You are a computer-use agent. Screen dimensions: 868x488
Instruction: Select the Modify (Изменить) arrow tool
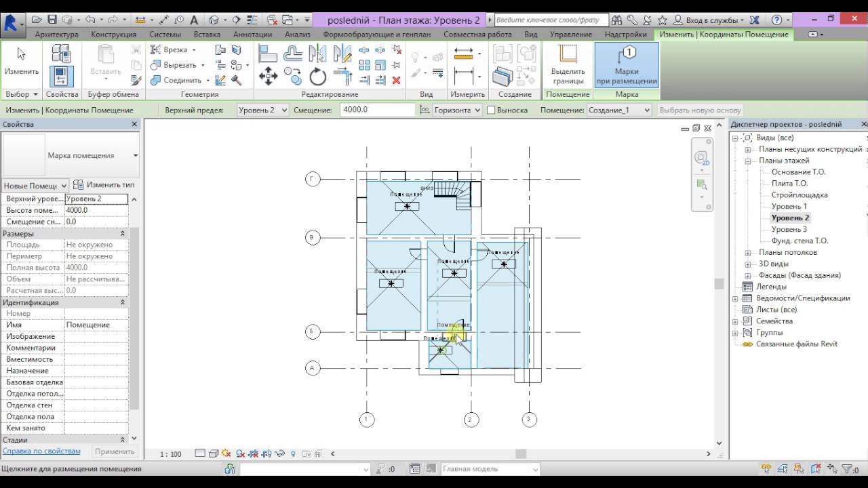21,60
